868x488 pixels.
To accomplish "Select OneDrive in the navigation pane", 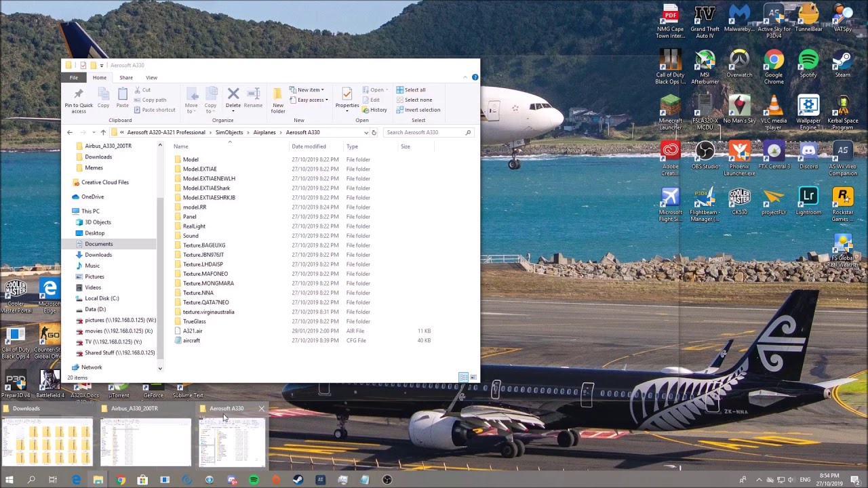I will 93,197.
